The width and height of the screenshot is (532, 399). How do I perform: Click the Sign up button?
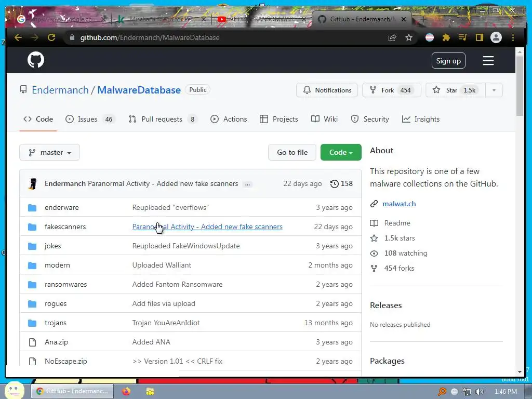[448, 61]
